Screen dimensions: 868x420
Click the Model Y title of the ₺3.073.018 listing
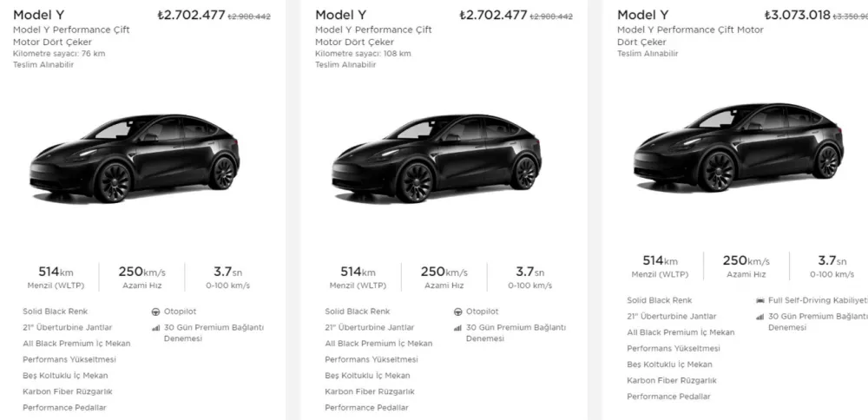(642, 15)
